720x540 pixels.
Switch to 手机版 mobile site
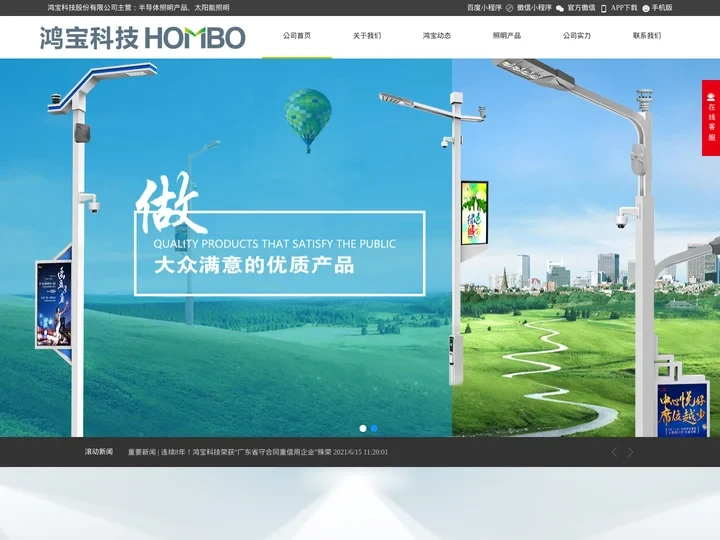pos(662,8)
